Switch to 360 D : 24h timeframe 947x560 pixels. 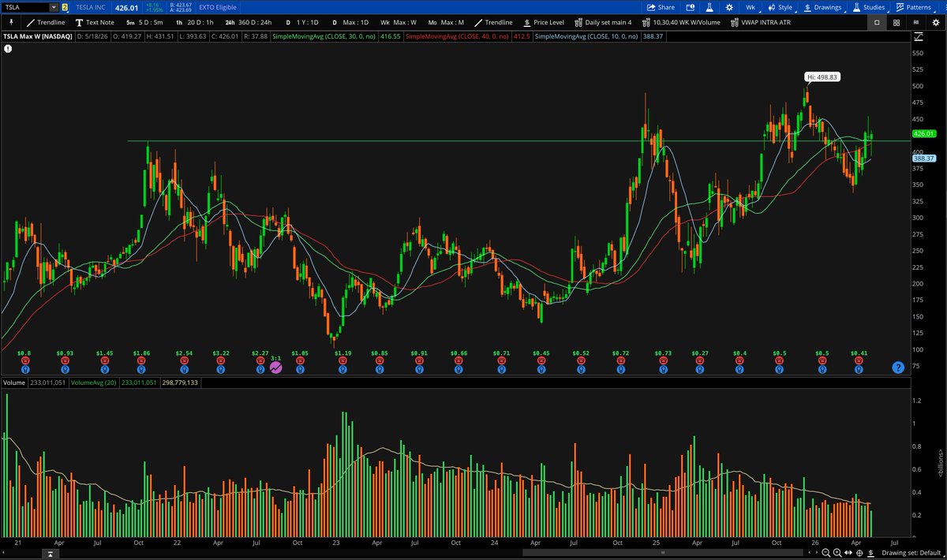[250, 23]
